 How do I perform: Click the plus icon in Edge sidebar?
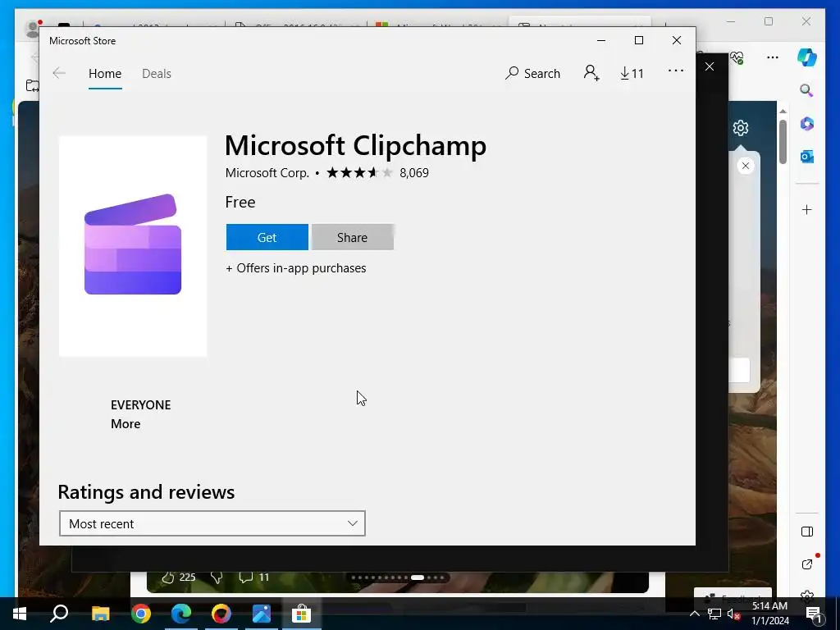(x=807, y=209)
